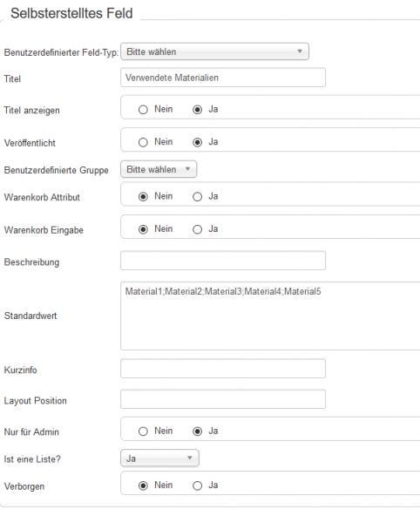
Task: Select Ja for Verborgen
Action: [x=197, y=486]
